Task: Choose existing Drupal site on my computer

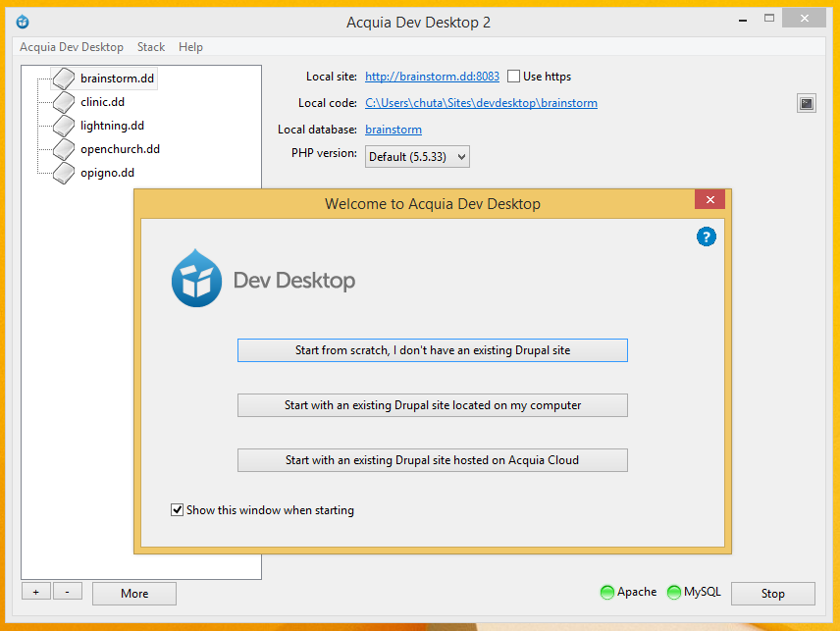Action: 433,405
